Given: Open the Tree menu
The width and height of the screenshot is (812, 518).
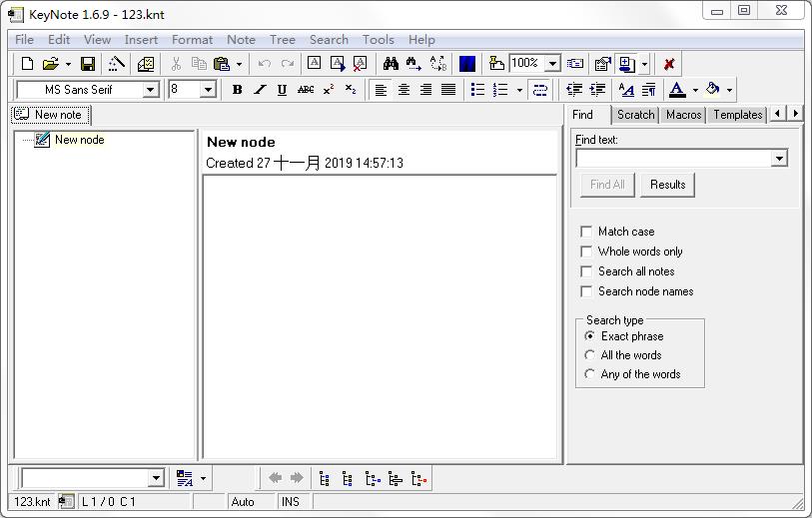Looking at the screenshot, I should [x=282, y=40].
